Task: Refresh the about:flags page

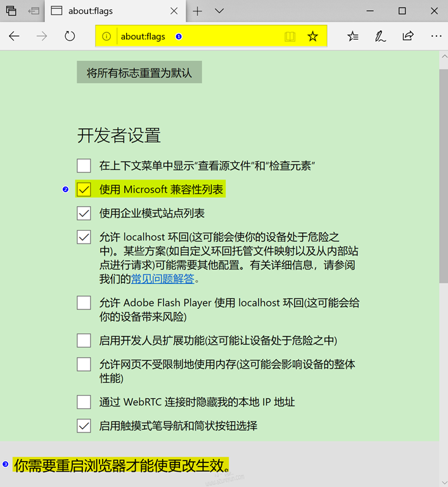Action: (70, 36)
